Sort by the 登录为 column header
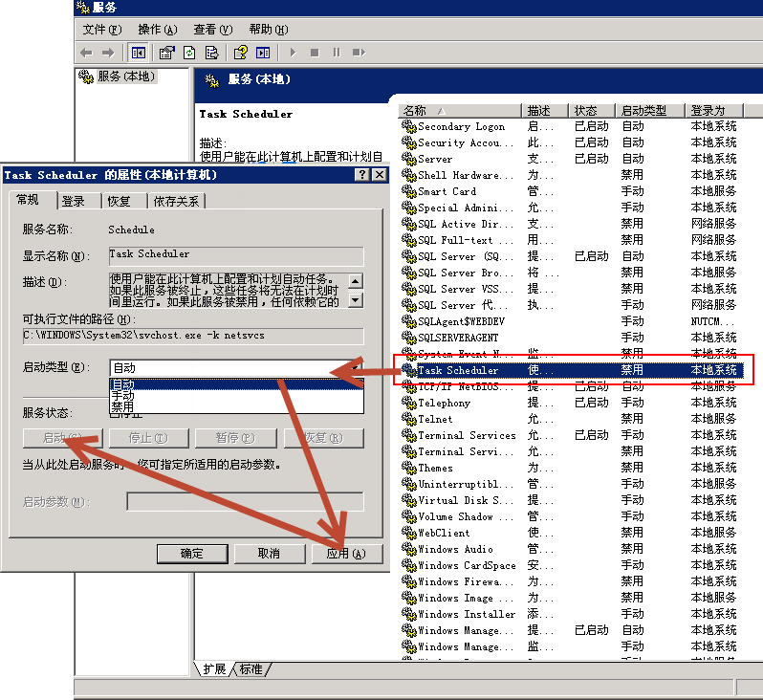This screenshot has height=700, width=763. (715, 111)
